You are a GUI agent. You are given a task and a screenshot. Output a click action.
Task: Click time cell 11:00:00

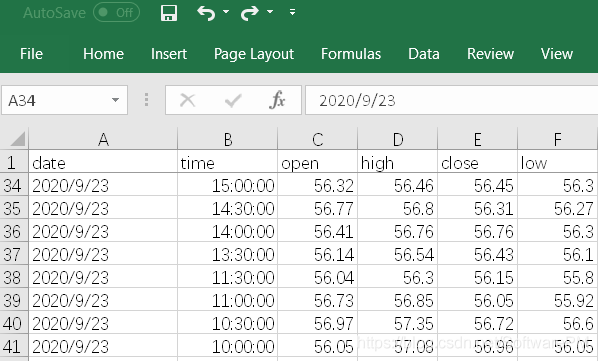coord(228,300)
